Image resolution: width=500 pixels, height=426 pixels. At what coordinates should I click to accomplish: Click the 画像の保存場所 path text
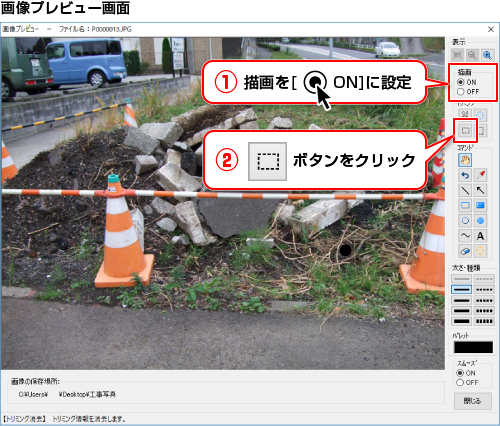(67, 394)
